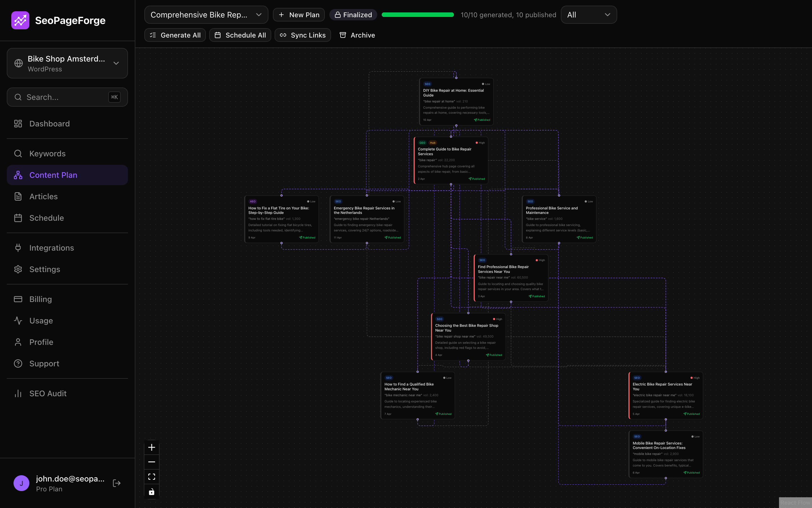
Task: Click the Dashboard grid icon
Action: coord(18,124)
